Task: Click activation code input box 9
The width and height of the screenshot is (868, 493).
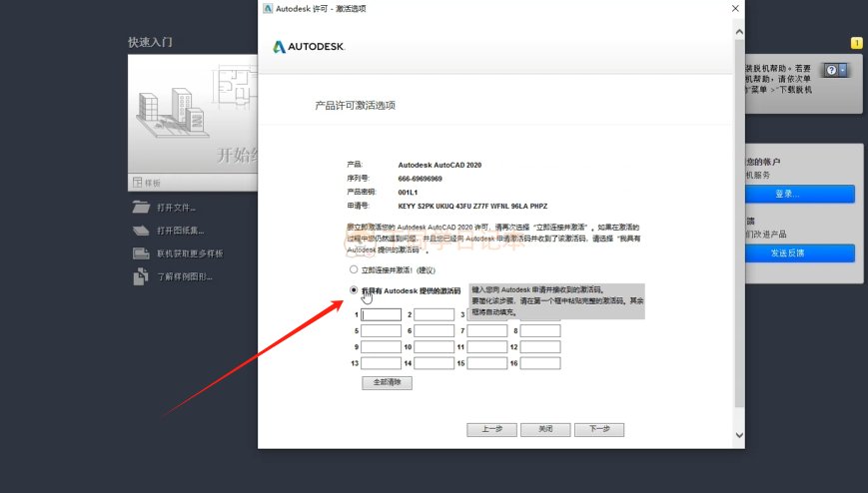Action: (x=381, y=347)
